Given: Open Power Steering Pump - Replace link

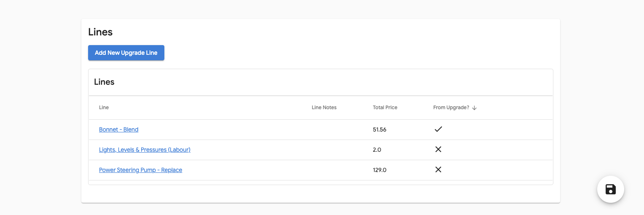Looking at the screenshot, I should pos(140,170).
